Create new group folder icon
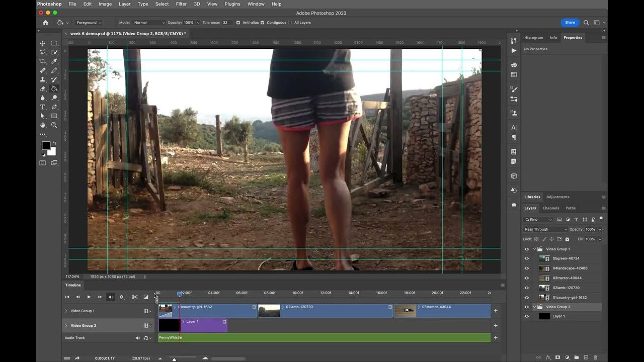 [x=577, y=357]
